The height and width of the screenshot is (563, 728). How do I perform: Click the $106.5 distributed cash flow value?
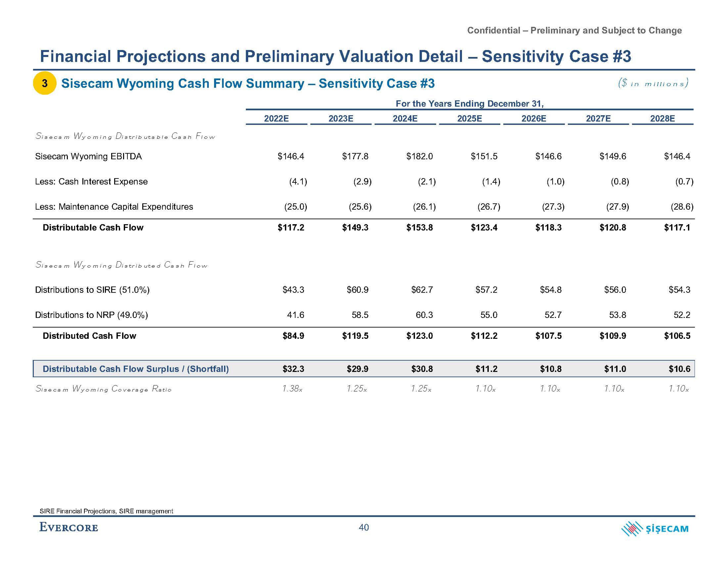[x=677, y=336]
